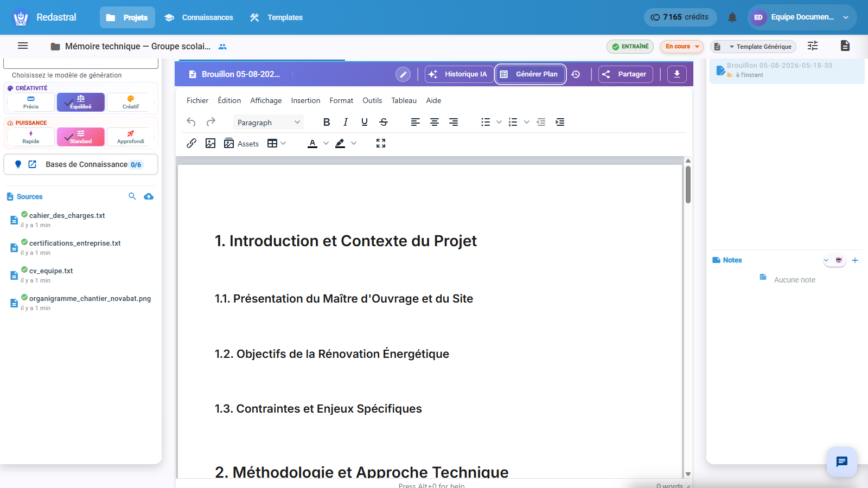The width and height of the screenshot is (868, 488).
Task: Click the Générer Plan button
Action: (x=531, y=74)
